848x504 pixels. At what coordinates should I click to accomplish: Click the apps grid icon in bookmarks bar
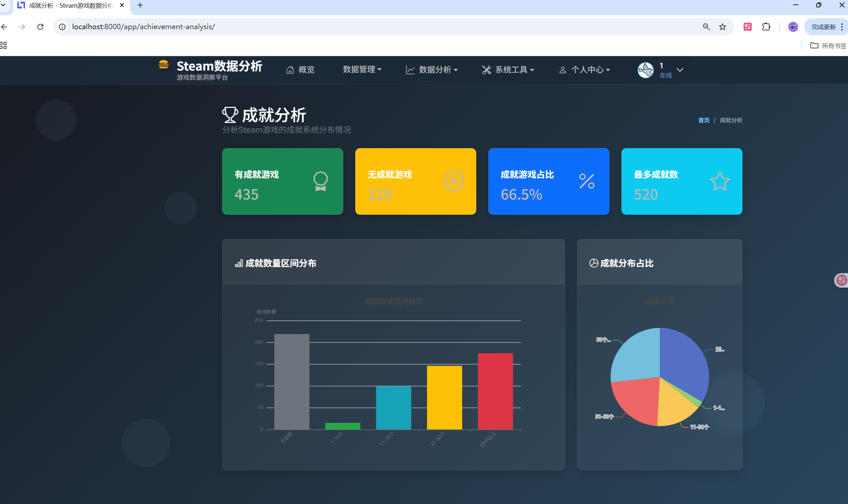pos(3,45)
